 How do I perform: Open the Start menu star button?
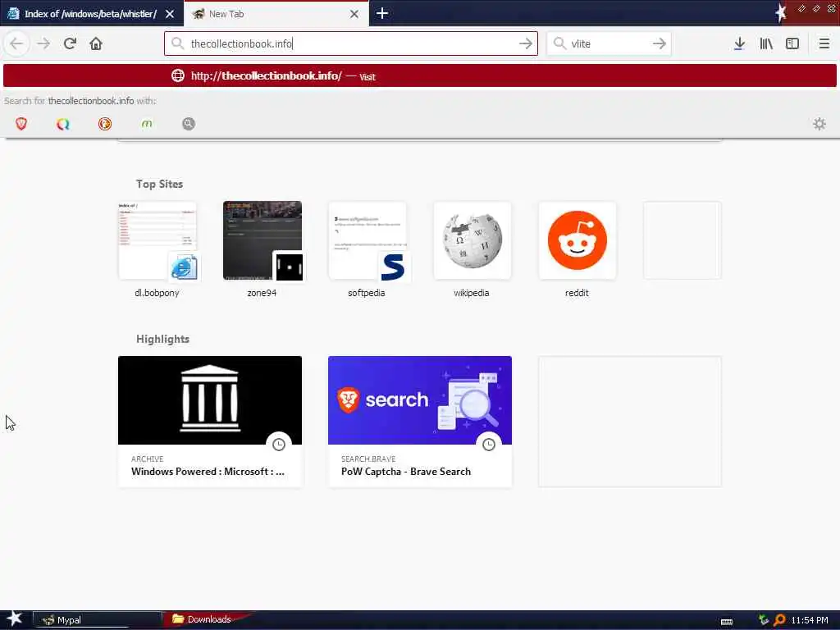14,619
